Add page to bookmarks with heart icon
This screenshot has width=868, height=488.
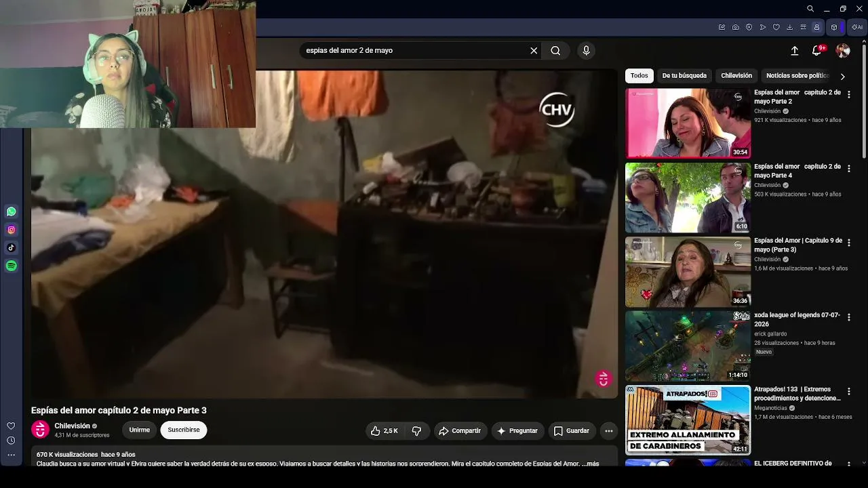click(x=776, y=27)
